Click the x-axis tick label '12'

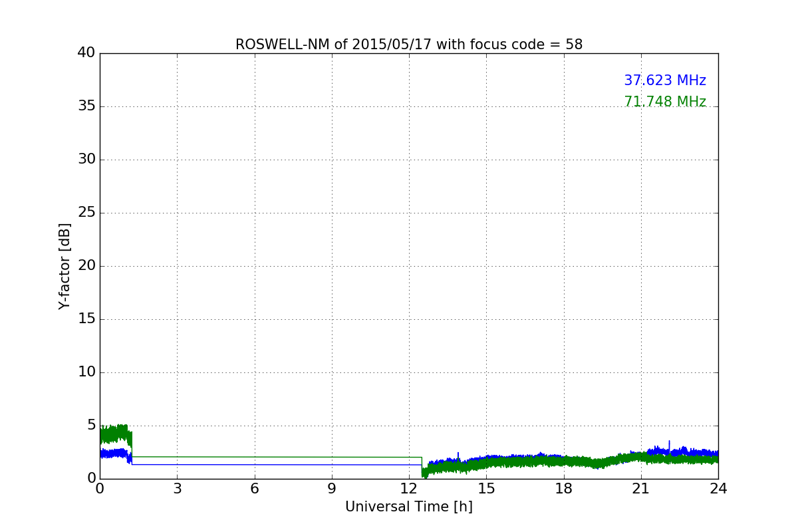click(x=409, y=488)
